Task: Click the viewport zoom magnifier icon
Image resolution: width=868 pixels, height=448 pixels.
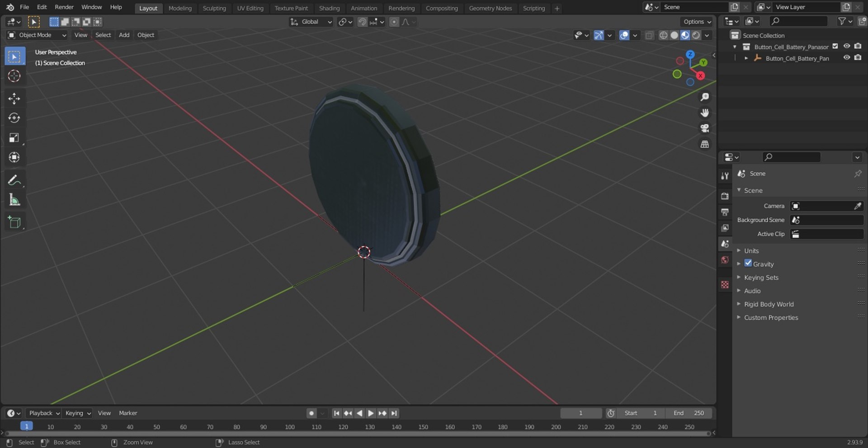Action: [x=704, y=97]
